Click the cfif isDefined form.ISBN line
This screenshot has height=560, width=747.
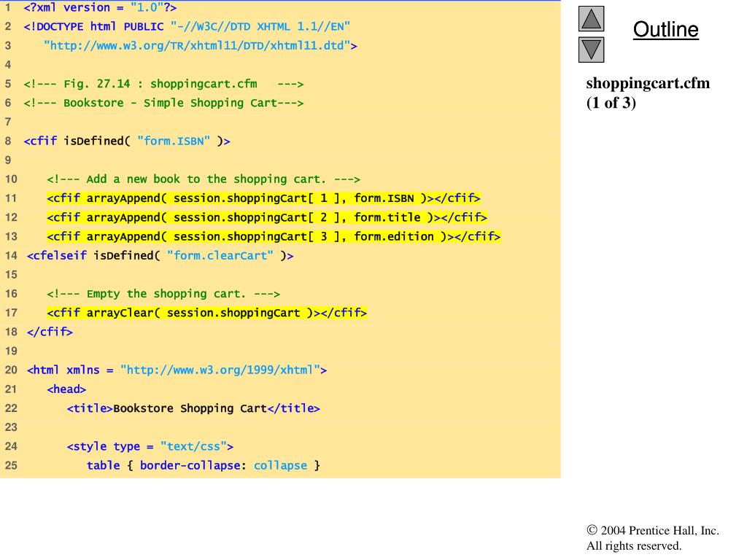click(x=127, y=141)
